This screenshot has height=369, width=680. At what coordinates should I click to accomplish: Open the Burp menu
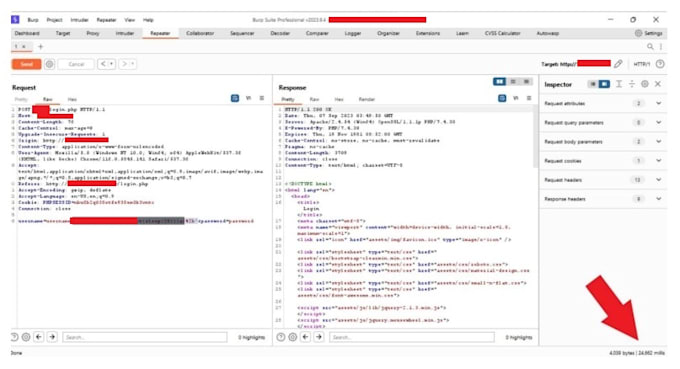pos(33,20)
